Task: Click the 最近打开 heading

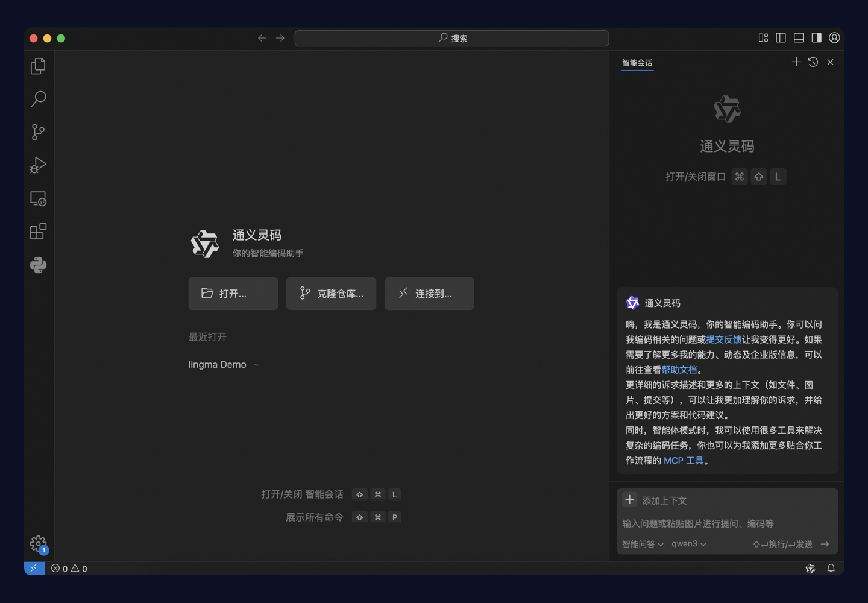Action: (207, 337)
